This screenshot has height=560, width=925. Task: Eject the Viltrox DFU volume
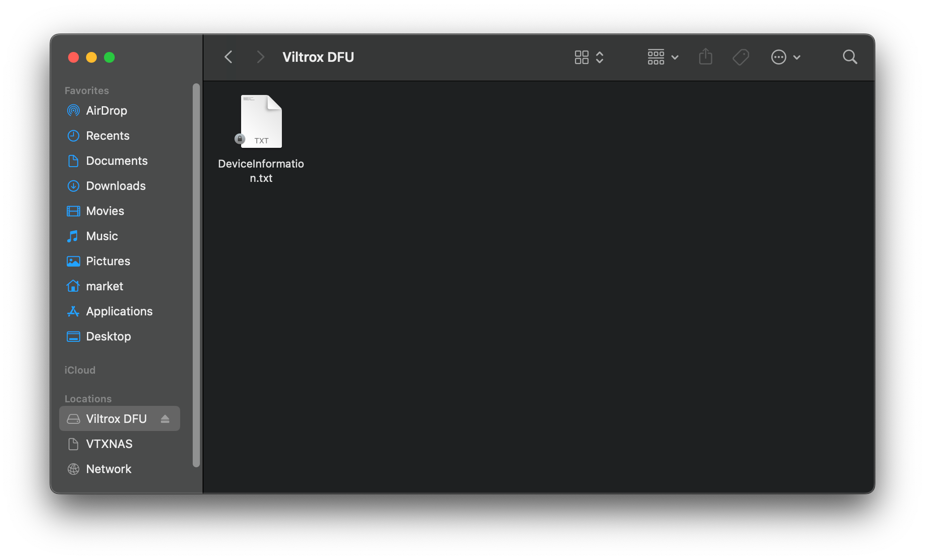165,419
